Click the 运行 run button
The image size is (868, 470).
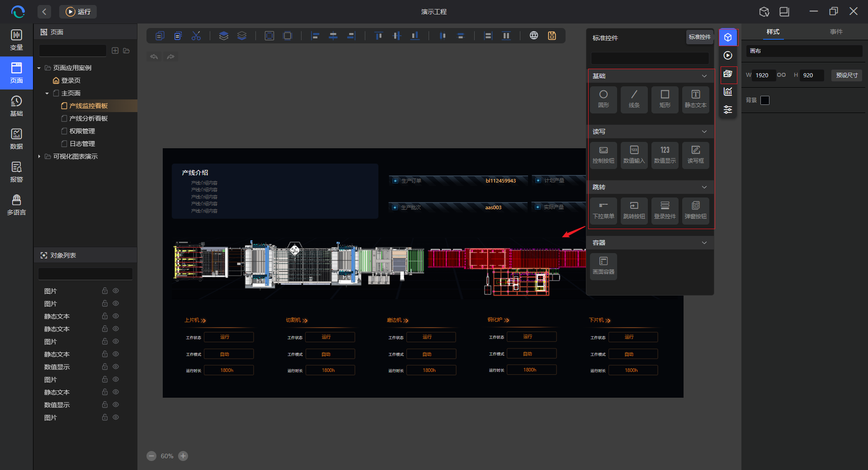click(x=78, y=12)
